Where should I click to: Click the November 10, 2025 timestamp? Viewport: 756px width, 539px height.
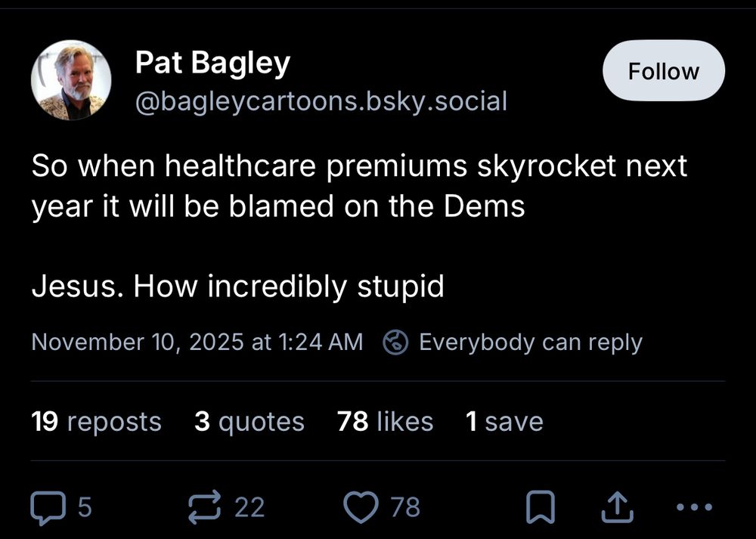197,342
